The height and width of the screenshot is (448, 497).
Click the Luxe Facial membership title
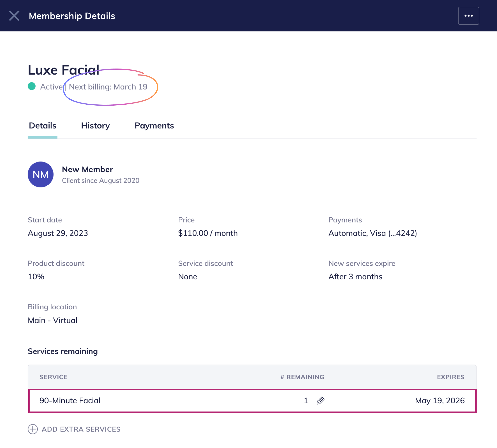pos(63,70)
